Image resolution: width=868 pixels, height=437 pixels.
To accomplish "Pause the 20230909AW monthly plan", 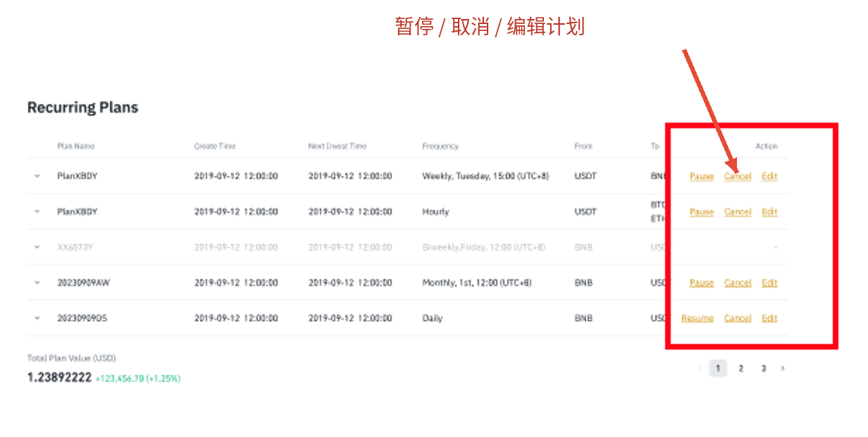I will [x=702, y=283].
